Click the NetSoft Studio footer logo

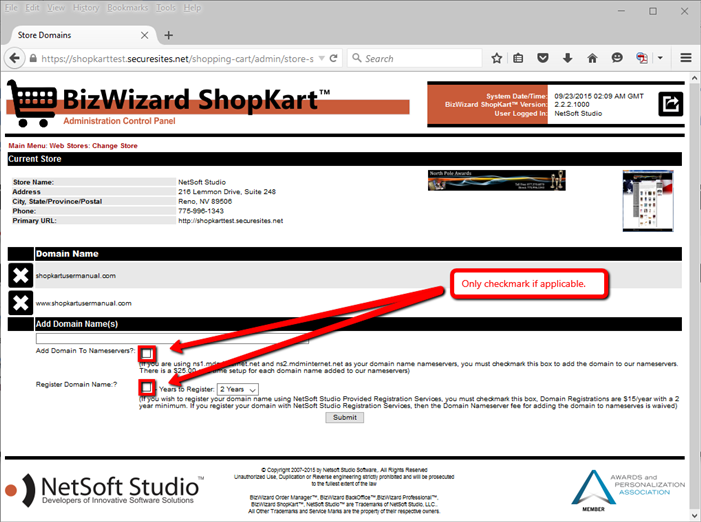(x=104, y=490)
